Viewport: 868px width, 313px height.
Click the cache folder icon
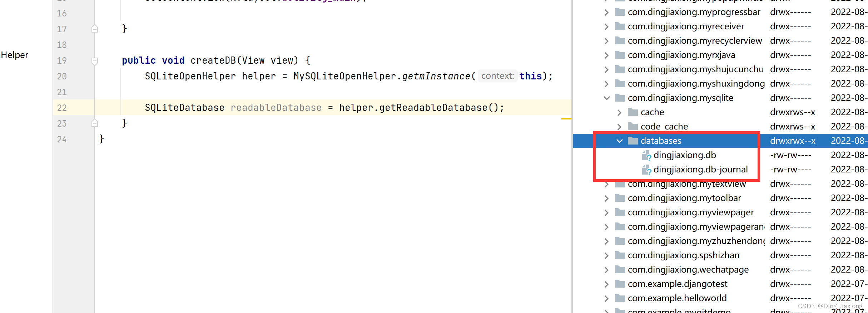633,112
